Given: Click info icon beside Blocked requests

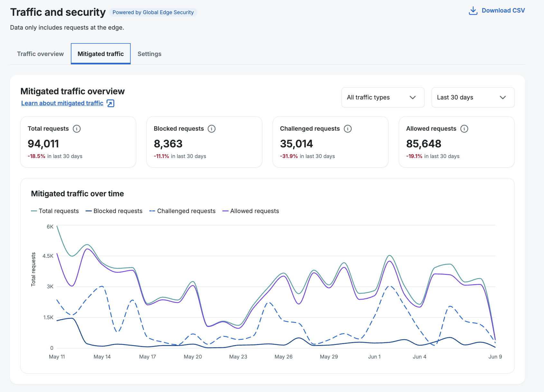Looking at the screenshot, I should coord(211,129).
